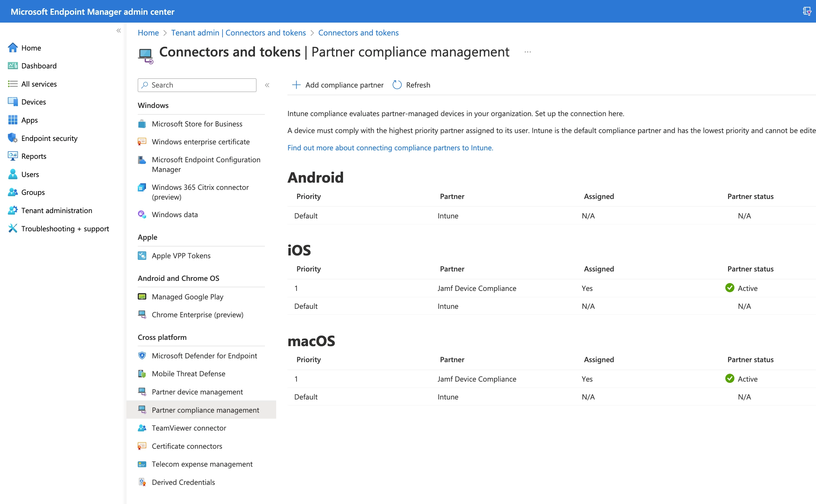
Task: Click the Managed Google Play icon
Action: coord(142,297)
